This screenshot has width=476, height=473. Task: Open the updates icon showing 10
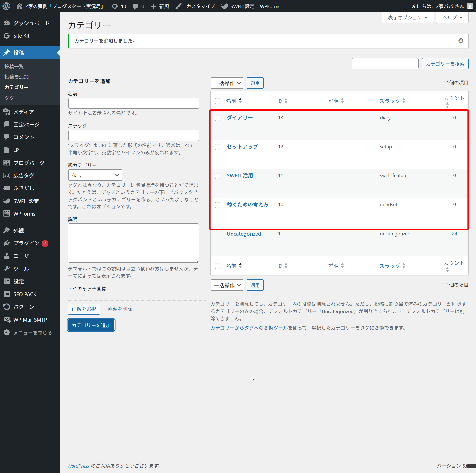119,6
